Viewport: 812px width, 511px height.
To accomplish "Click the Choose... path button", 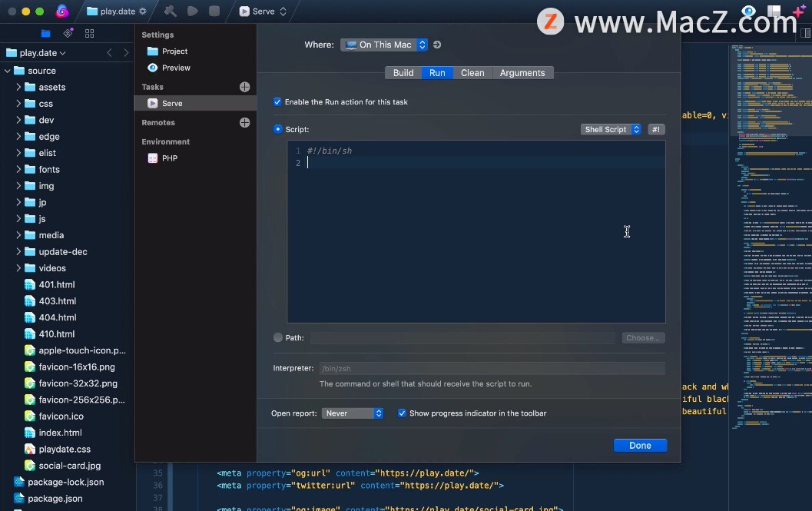I will 643,338.
